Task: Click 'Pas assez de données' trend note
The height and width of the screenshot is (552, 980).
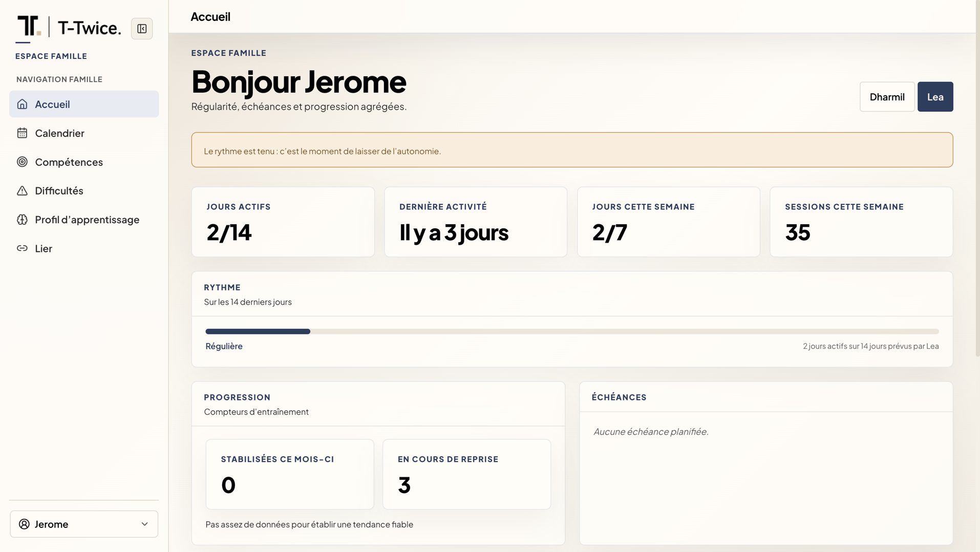Action: click(309, 524)
